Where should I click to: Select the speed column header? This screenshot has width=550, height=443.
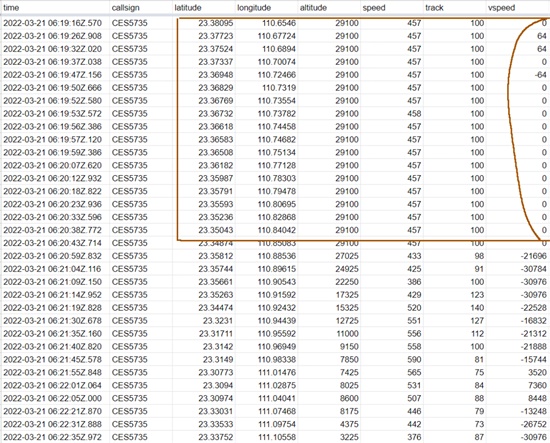click(x=392, y=8)
